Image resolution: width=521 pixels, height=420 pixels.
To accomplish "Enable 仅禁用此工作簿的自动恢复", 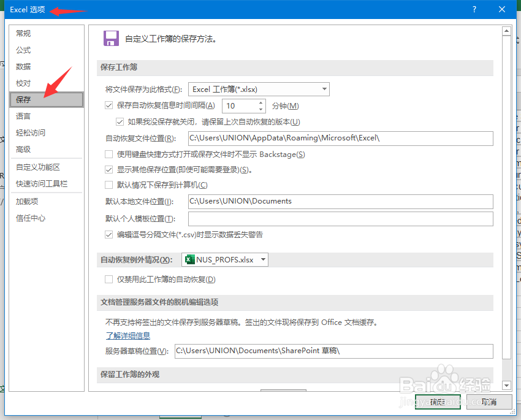I will 108,280.
